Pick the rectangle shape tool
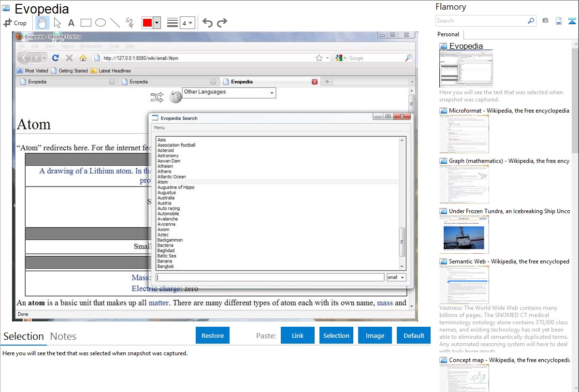The height and width of the screenshot is (392, 579). [86, 23]
